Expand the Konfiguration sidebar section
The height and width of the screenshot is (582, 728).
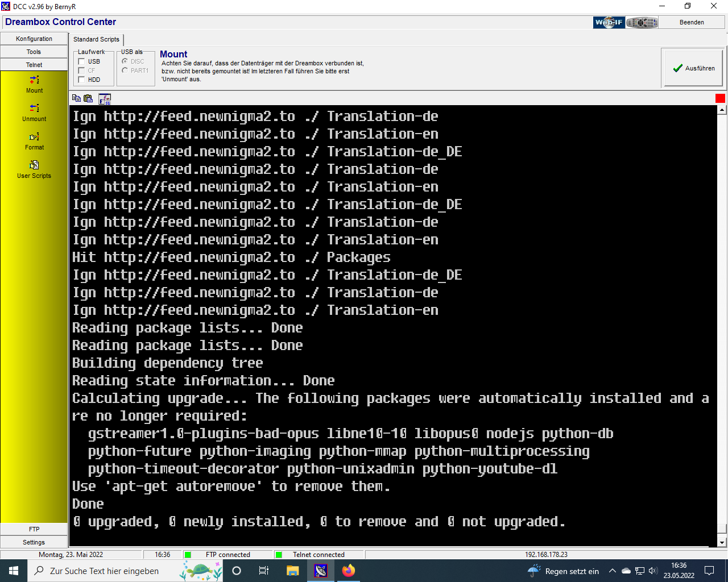coord(34,39)
